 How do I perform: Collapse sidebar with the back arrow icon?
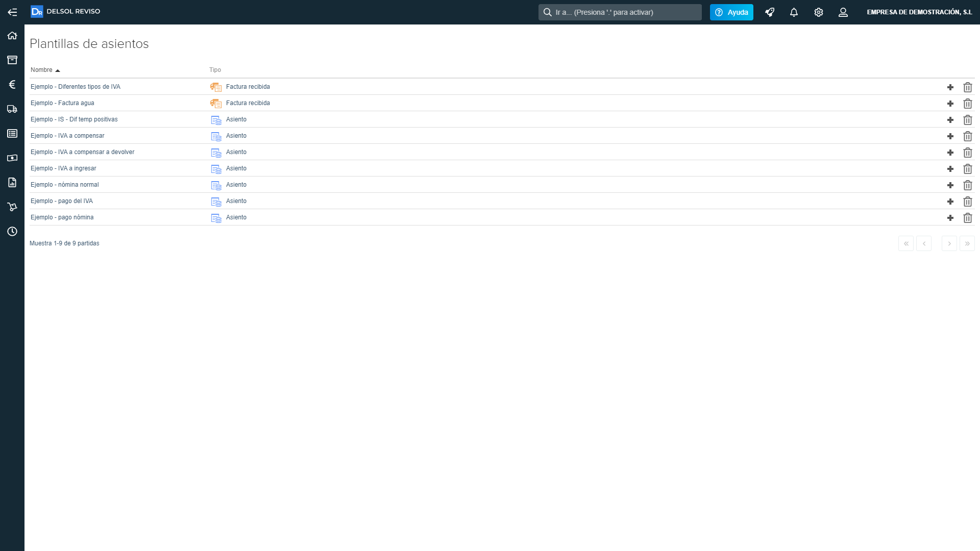(x=12, y=12)
